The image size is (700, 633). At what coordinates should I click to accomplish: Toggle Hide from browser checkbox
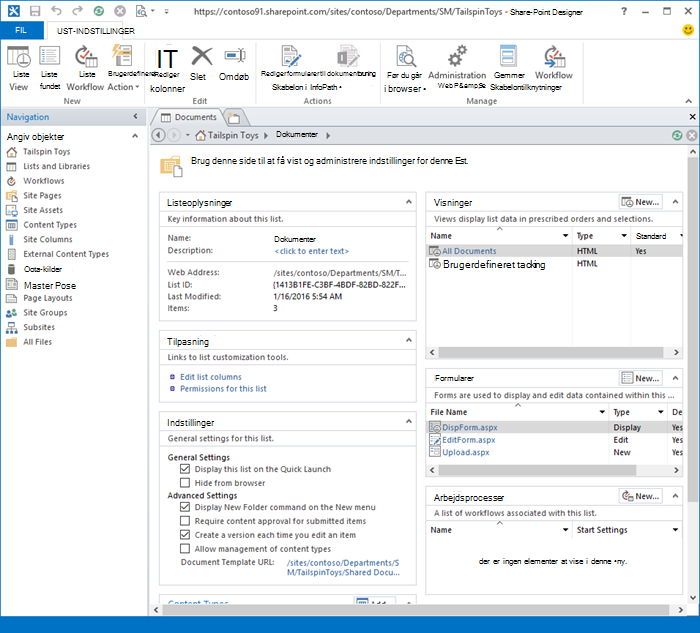click(x=185, y=483)
